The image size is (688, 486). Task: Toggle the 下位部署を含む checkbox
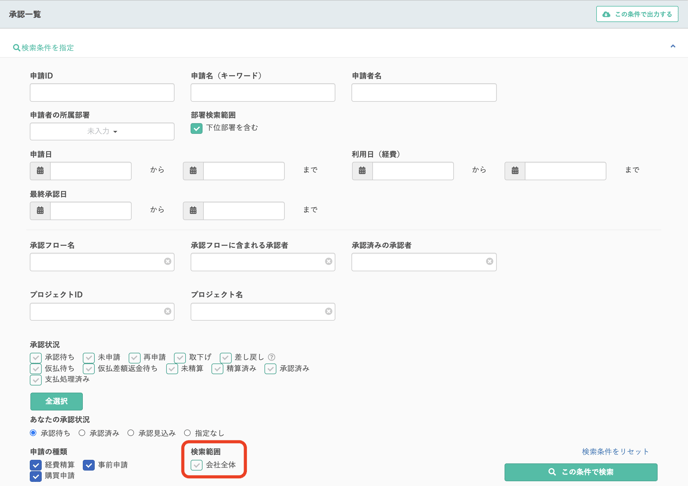[x=197, y=128]
